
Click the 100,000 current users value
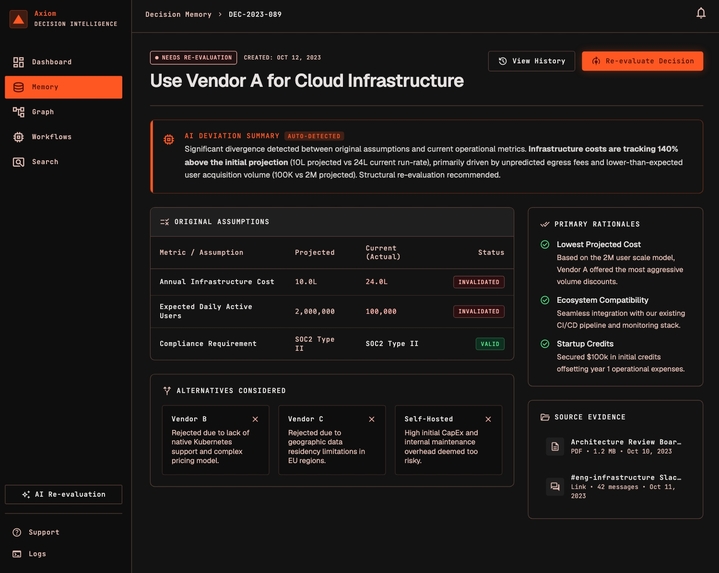click(x=381, y=311)
